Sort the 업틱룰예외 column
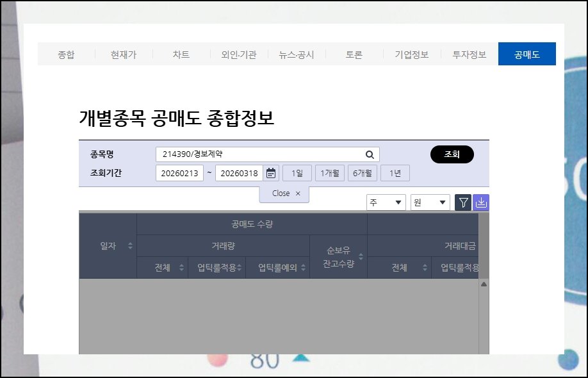This screenshot has height=378, width=588. click(x=303, y=268)
